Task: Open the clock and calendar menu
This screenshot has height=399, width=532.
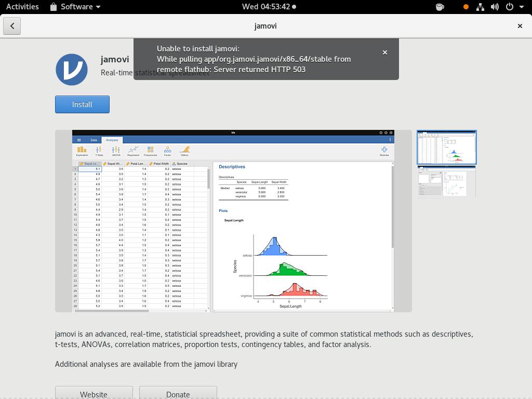Action: coord(269,7)
